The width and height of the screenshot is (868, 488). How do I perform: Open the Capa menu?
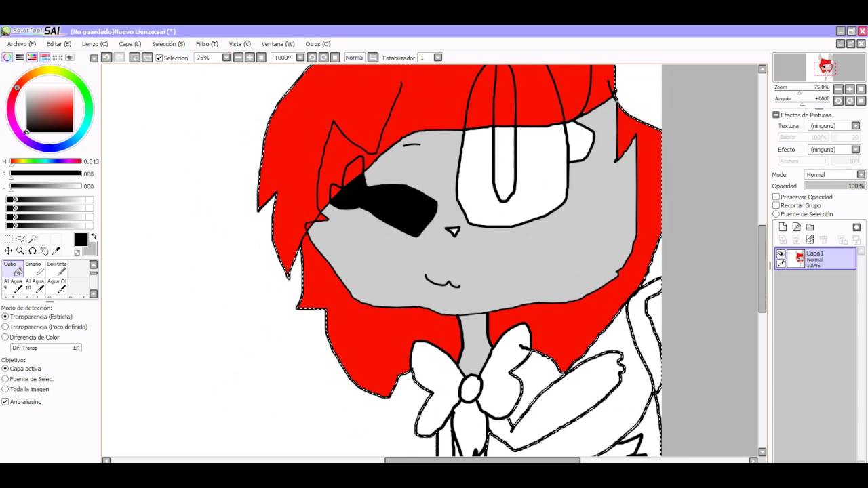click(130, 44)
